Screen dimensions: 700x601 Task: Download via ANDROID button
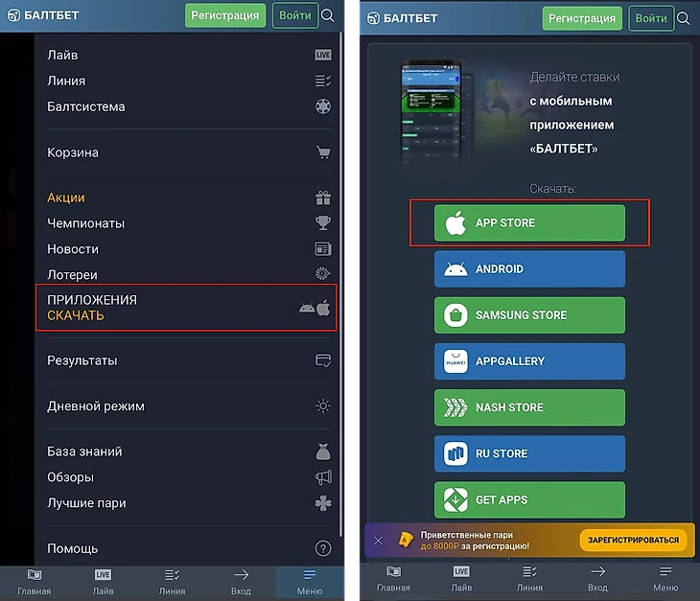point(529,269)
